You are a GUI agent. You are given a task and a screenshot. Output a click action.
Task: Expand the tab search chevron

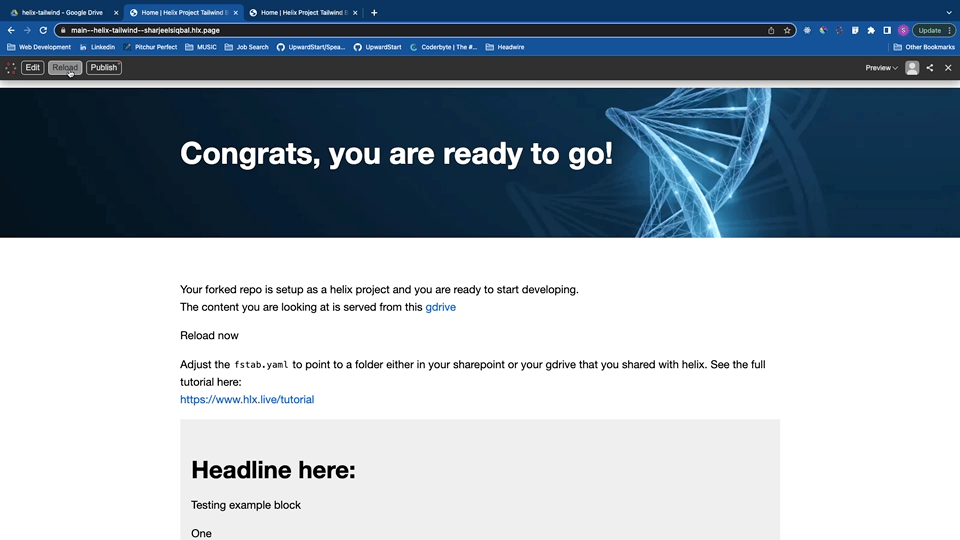point(948,13)
